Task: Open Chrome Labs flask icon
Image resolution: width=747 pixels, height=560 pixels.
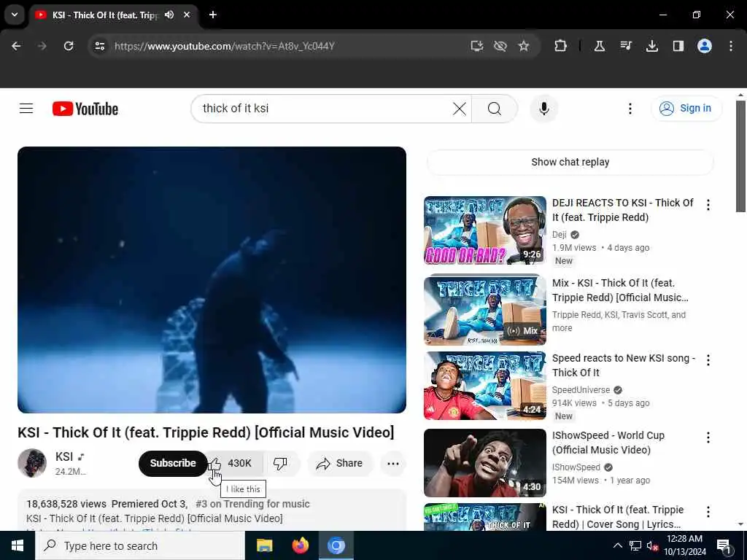Action: click(600, 46)
